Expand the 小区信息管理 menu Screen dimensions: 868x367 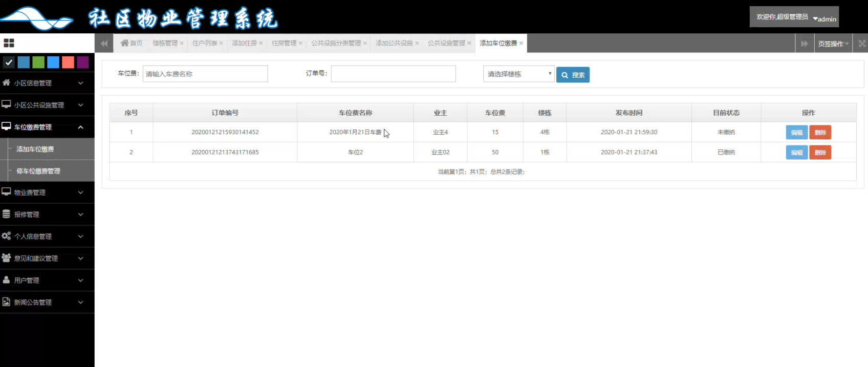(47, 83)
